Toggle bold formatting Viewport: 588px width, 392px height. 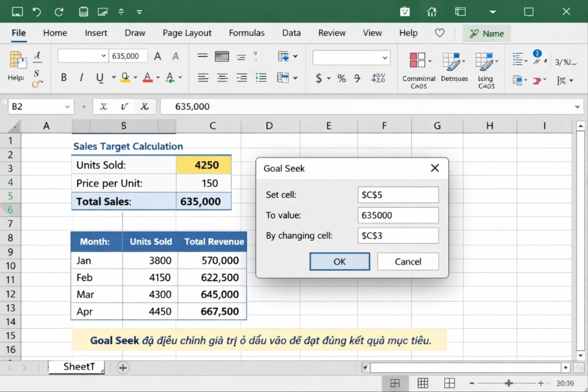pos(63,78)
